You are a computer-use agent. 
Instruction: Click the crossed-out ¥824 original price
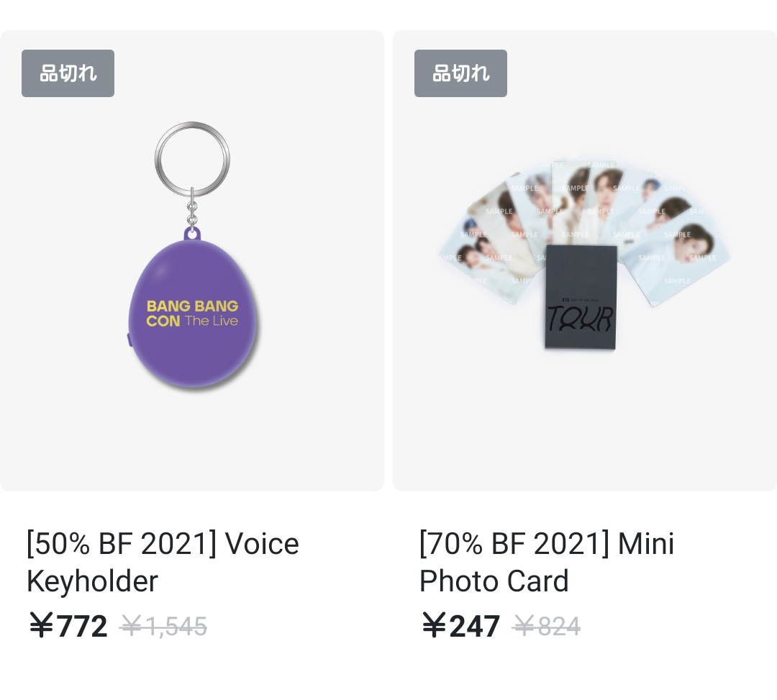[x=547, y=627]
